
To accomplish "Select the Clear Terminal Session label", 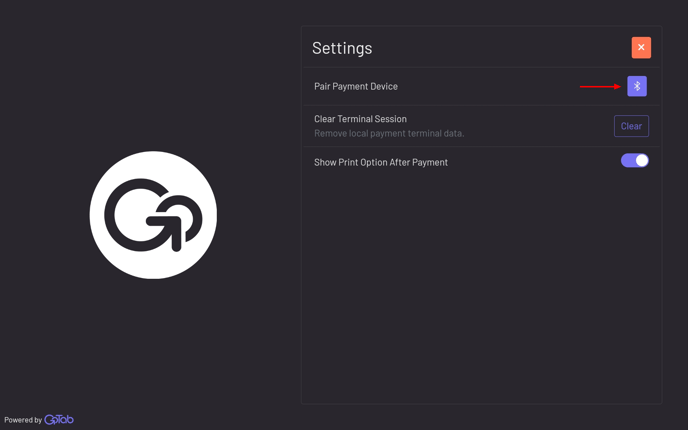I will coord(360,119).
